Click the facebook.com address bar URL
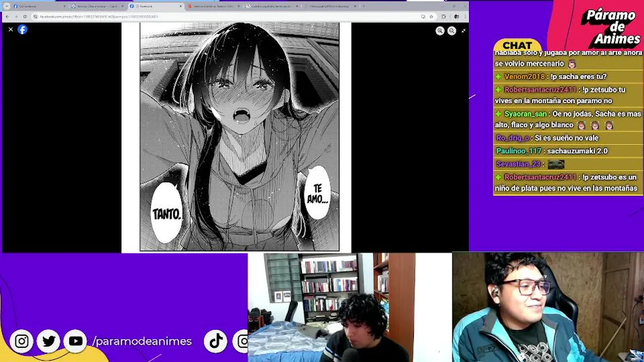The image size is (644, 362). (99, 17)
